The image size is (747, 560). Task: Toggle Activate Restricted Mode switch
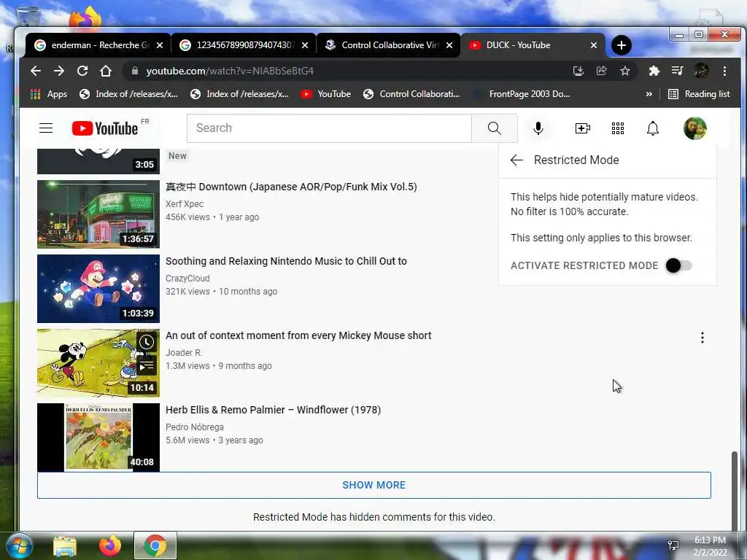point(679,265)
